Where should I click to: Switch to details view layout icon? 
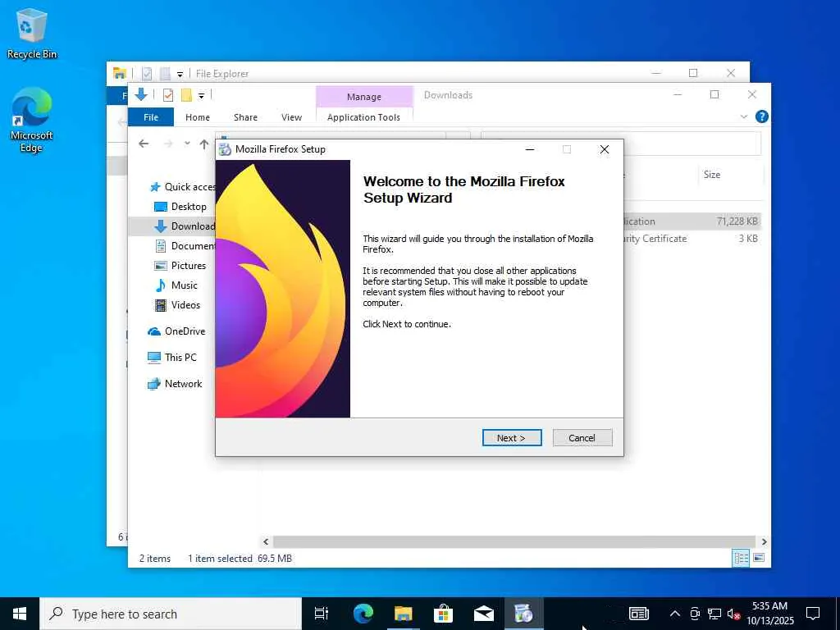(741, 558)
